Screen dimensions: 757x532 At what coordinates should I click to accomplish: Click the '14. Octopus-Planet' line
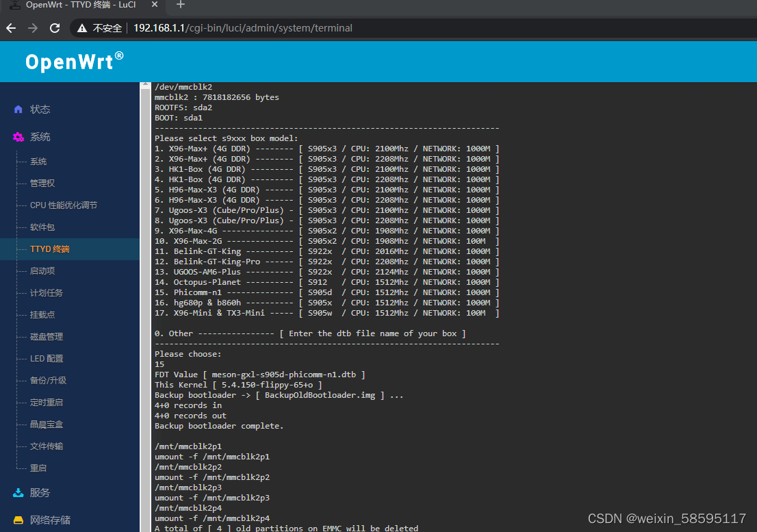click(x=327, y=282)
